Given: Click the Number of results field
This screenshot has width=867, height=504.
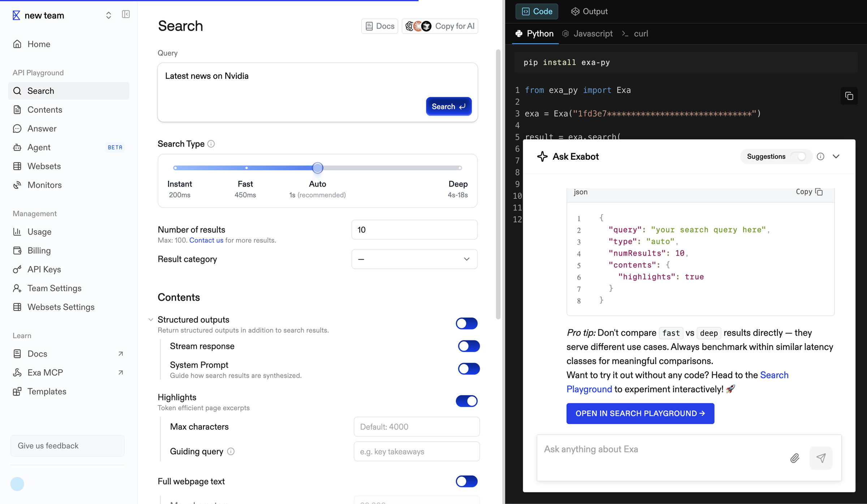Looking at the screenshot, I should [x=414, y=230].
